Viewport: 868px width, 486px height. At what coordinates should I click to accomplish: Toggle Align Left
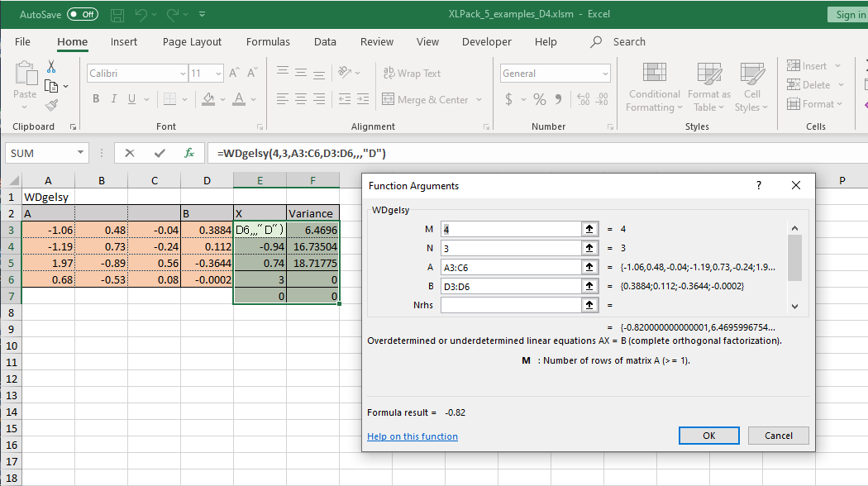pos(283,99)
